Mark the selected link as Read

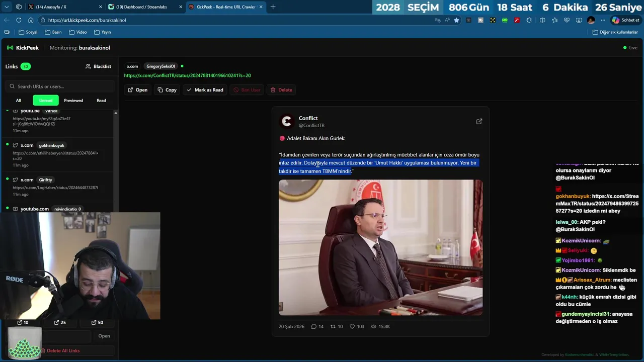(205, 90)
